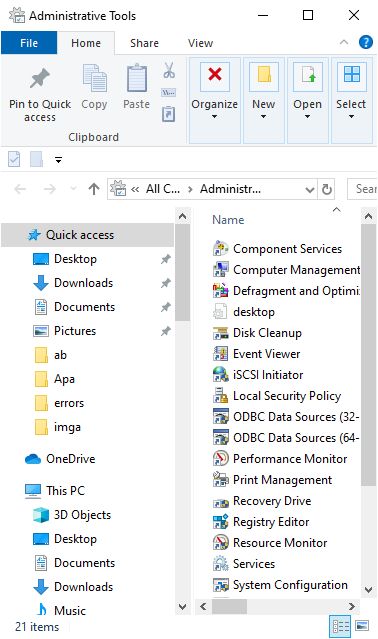The image size is (378, 639).
Task: Customize Quick Access Toolbar dropdown arrow
Action: (59, 160)
